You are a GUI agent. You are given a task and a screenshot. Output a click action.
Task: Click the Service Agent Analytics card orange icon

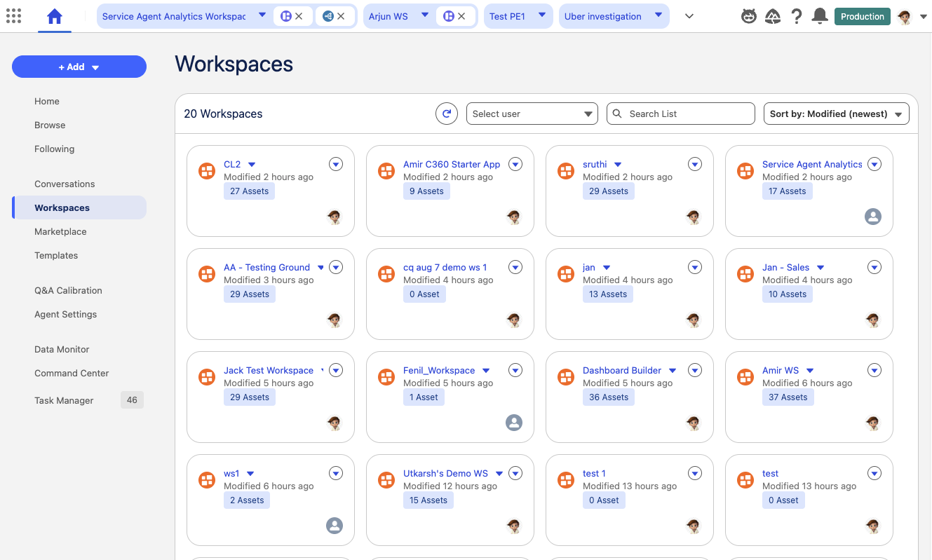click(745, 171)
